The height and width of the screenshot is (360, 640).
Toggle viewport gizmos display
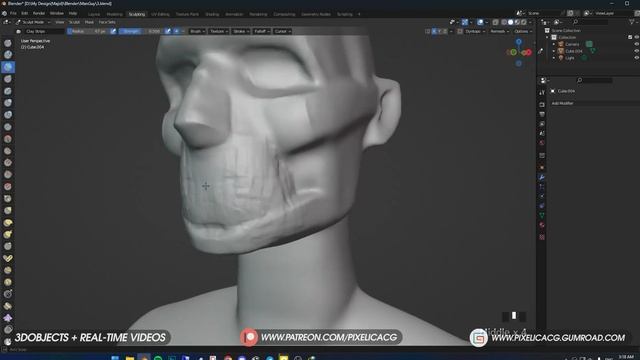click(x=465, y=22)
